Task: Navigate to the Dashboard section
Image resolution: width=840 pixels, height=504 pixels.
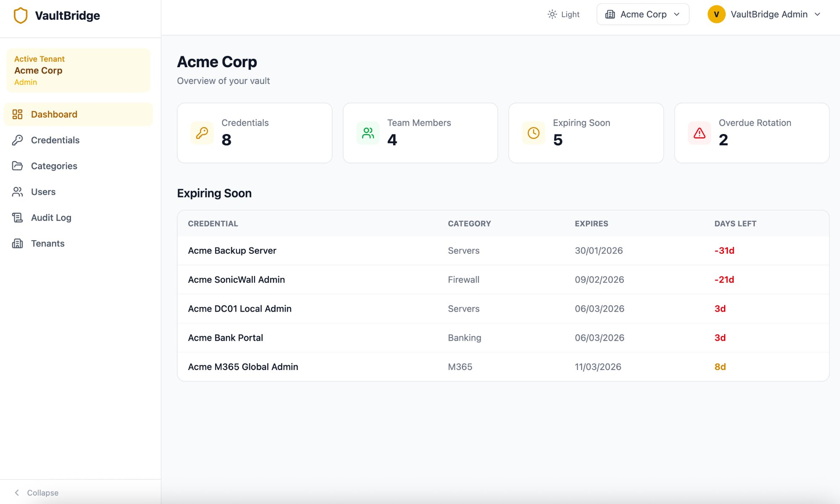Action: (x=54, y=114)
